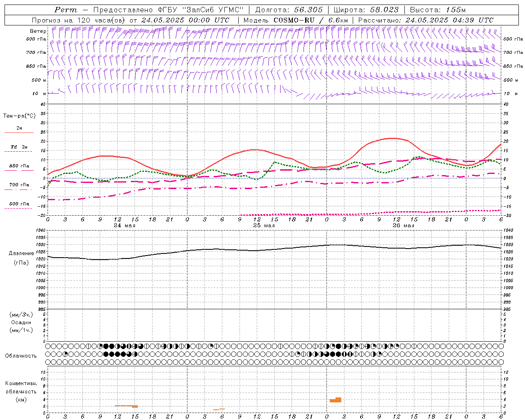
Task: Click the dashed line sample under "Td 2м" legend
Action: click(19, 152)
